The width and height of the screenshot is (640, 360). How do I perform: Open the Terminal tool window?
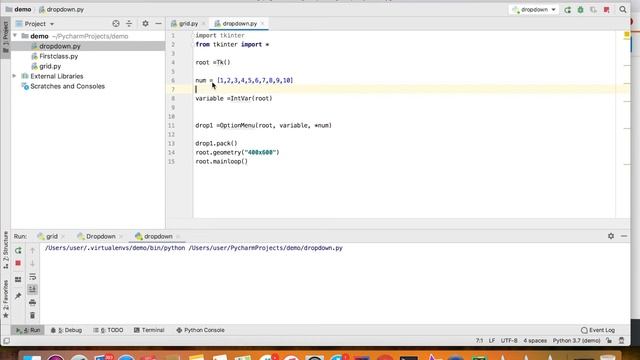(149, 330)
